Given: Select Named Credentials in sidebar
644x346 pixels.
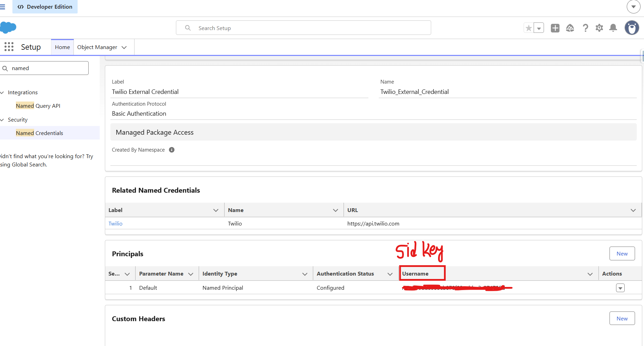Looking at the screenshot, I should 39,133.
